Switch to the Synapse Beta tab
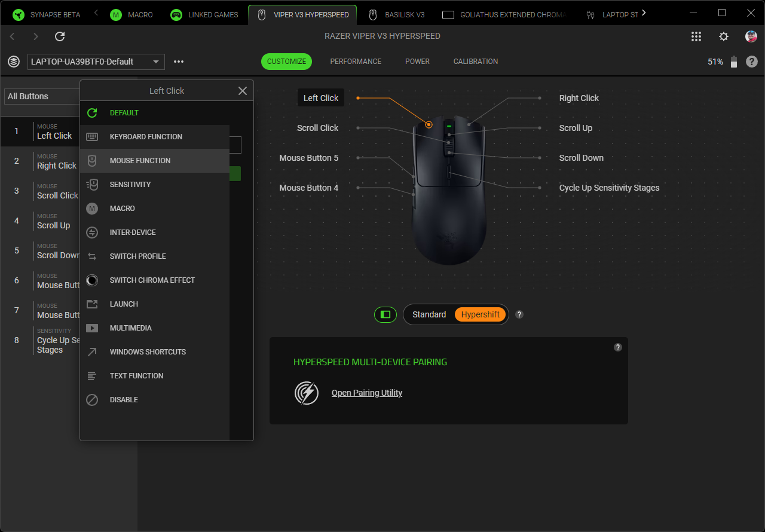The image size is (765, 532). tap(47, 15)
